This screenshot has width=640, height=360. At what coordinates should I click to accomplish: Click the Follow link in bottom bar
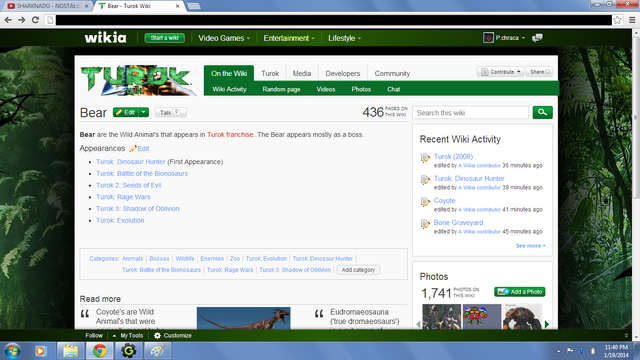pyautogui.click(x=94, y=336)
